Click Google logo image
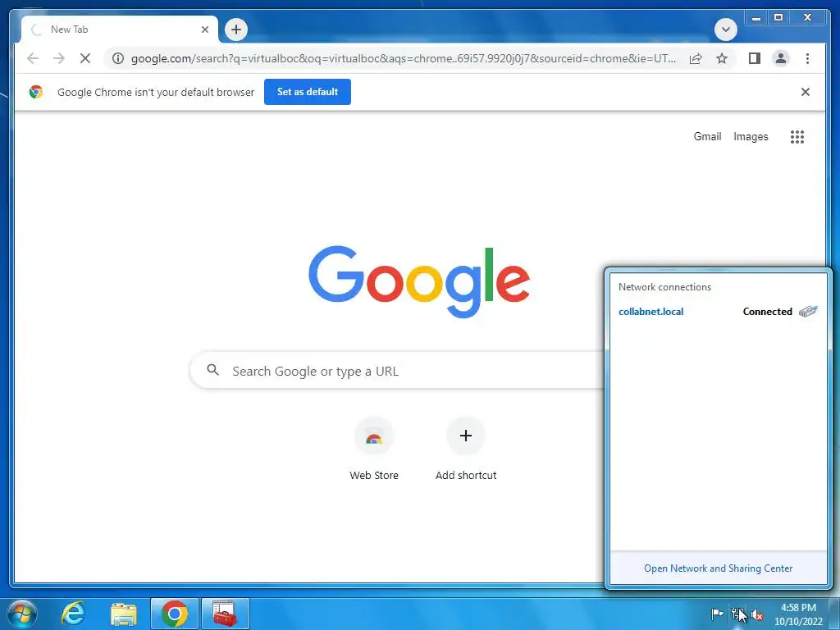 coord(419,281)
